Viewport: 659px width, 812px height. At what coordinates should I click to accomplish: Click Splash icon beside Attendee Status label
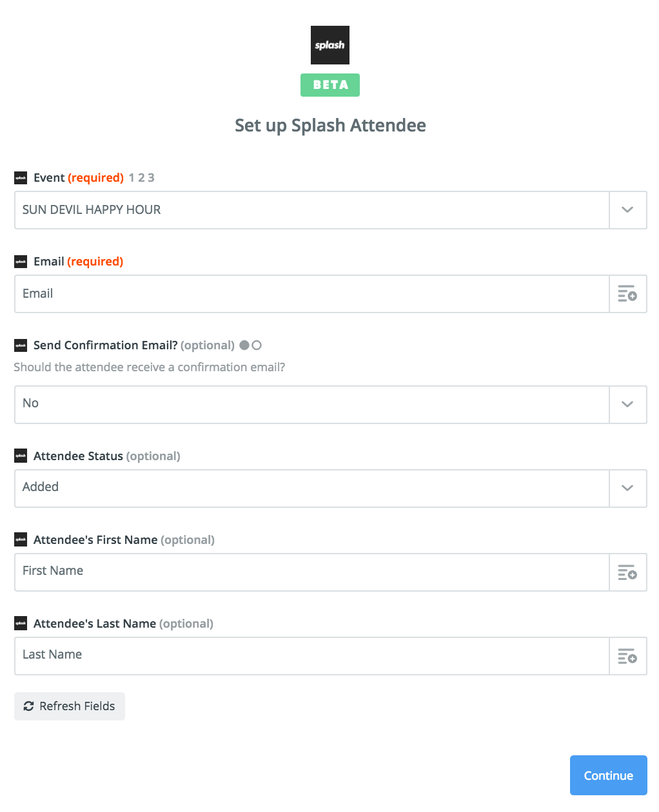(x=21, y=456)
